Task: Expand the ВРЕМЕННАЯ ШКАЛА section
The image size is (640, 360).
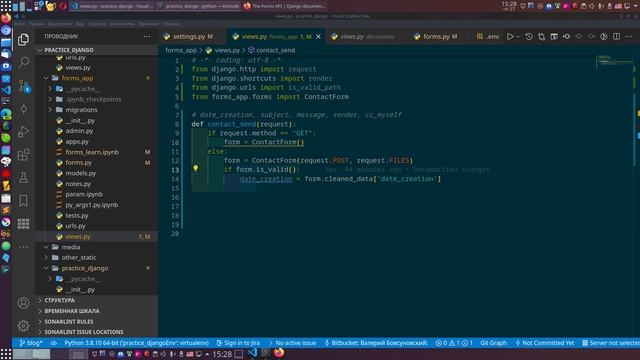Action: click(x=96, y=311)
